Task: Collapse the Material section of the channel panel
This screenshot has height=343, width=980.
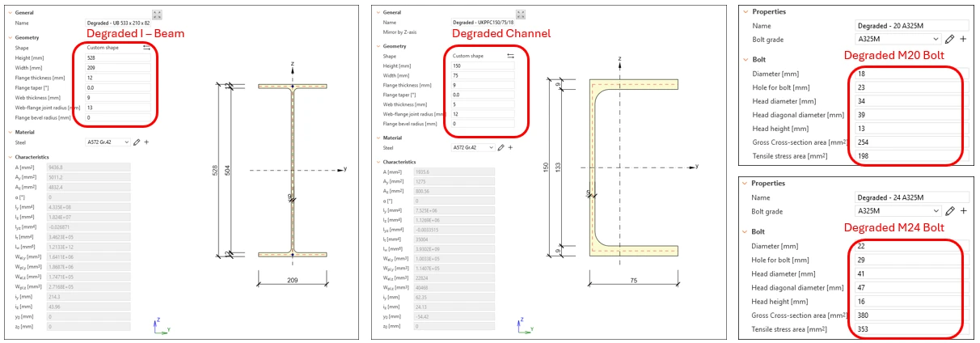Action: pos(378,138)
